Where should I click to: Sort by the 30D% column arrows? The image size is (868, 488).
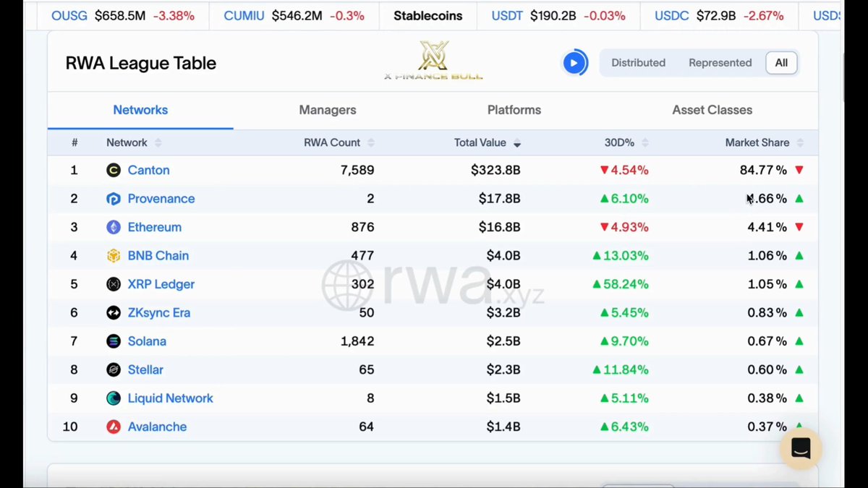coord(645,143)
